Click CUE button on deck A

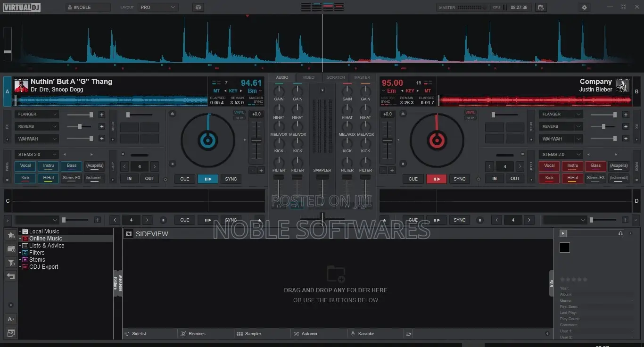[x=185, y=179]
